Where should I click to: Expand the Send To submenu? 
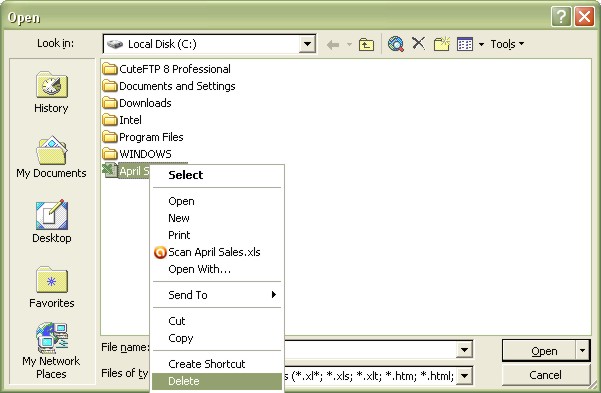[217, 295]
